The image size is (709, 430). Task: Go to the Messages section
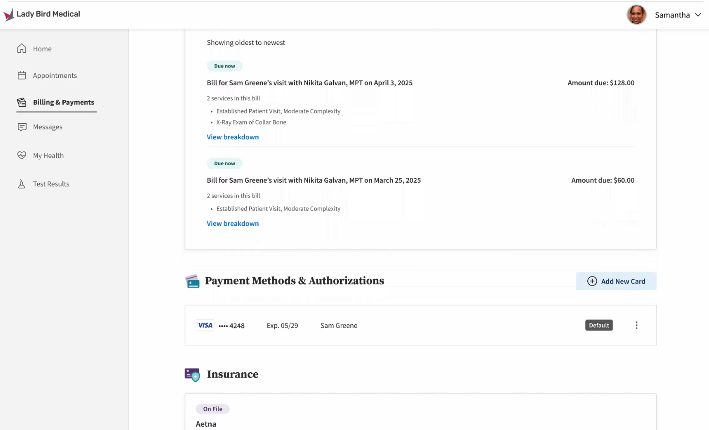[47, 127]
